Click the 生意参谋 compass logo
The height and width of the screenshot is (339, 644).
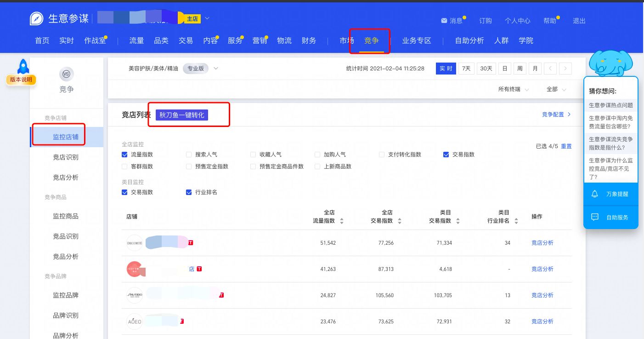coord(37,18)
